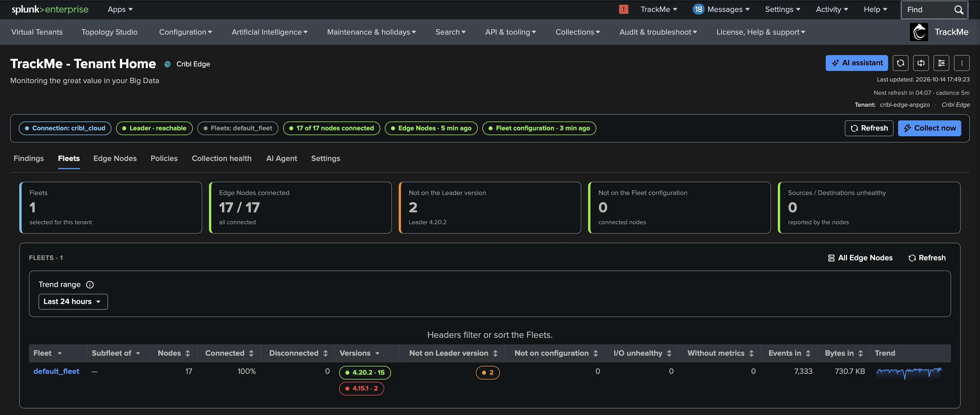Open the Policies tab
Viewport: 980px width, 415px height.
pos(164,158)
